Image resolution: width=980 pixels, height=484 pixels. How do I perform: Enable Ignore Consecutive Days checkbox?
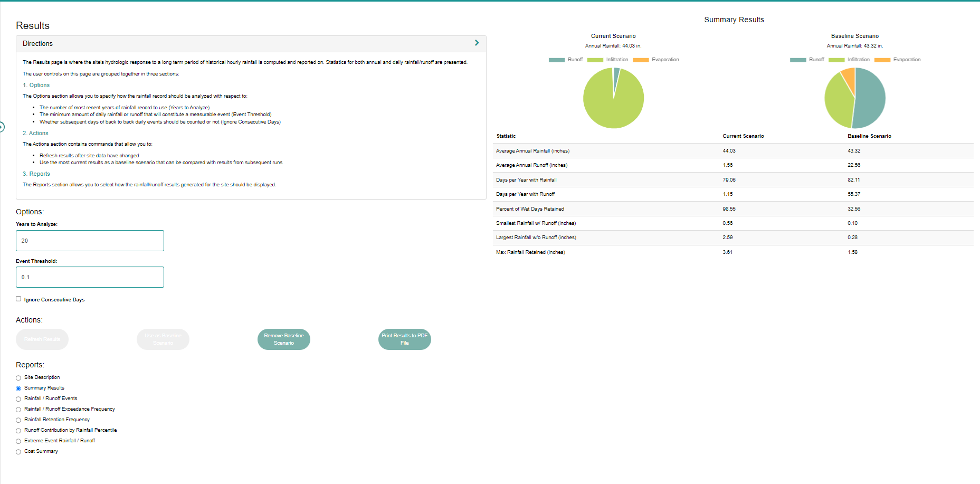[x=18, y=299]
